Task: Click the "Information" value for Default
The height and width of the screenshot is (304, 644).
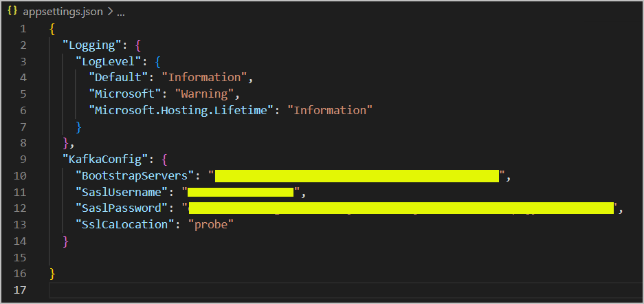Action: pos(204,77)
